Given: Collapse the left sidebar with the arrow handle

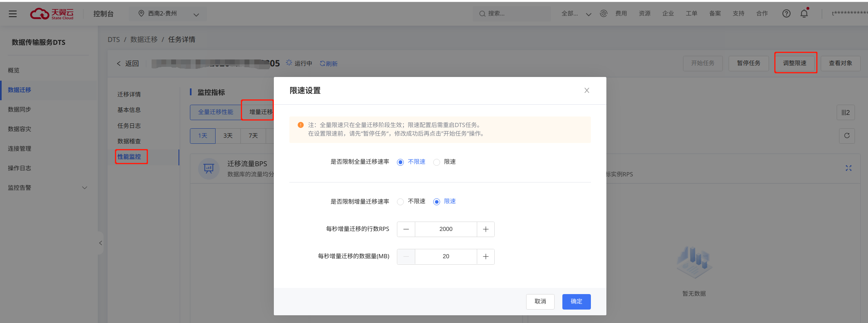Looking at the screenshot, I should coord(100,243).
